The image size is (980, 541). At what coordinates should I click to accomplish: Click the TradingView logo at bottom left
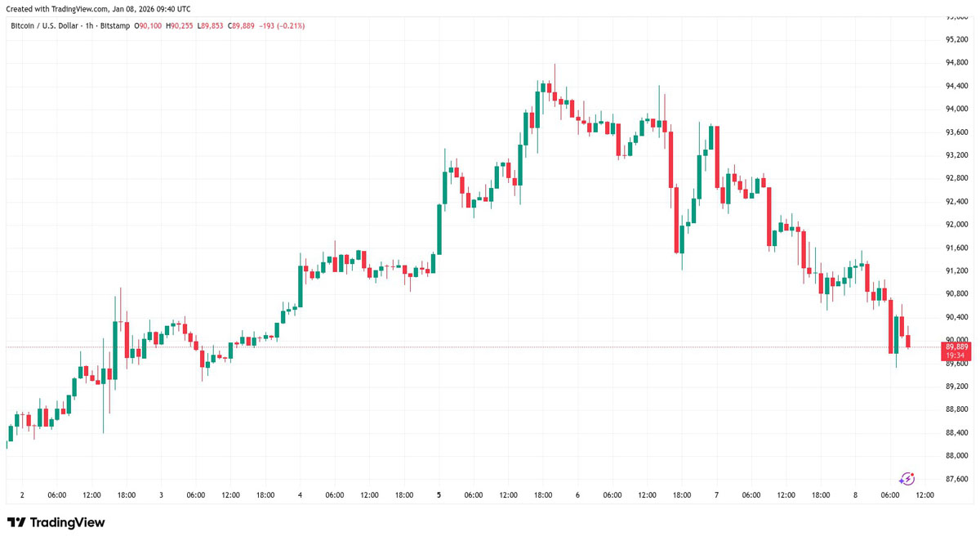[56, 522]
